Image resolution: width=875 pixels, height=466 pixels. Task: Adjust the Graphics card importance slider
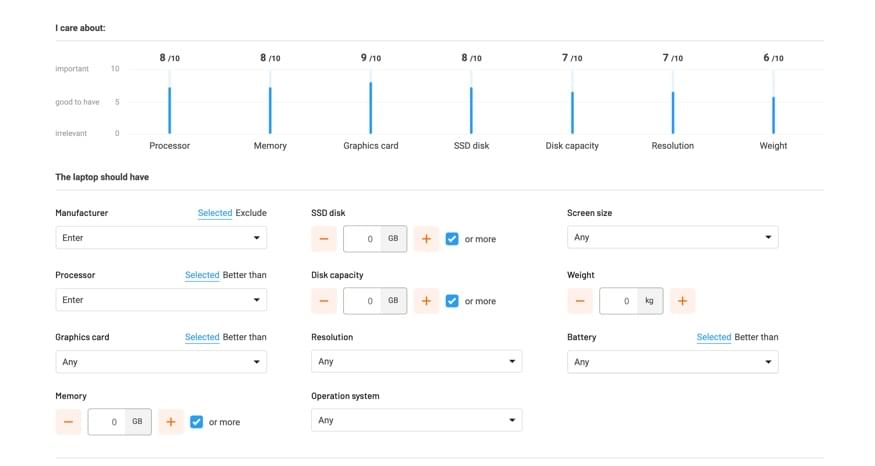point(371,107)
